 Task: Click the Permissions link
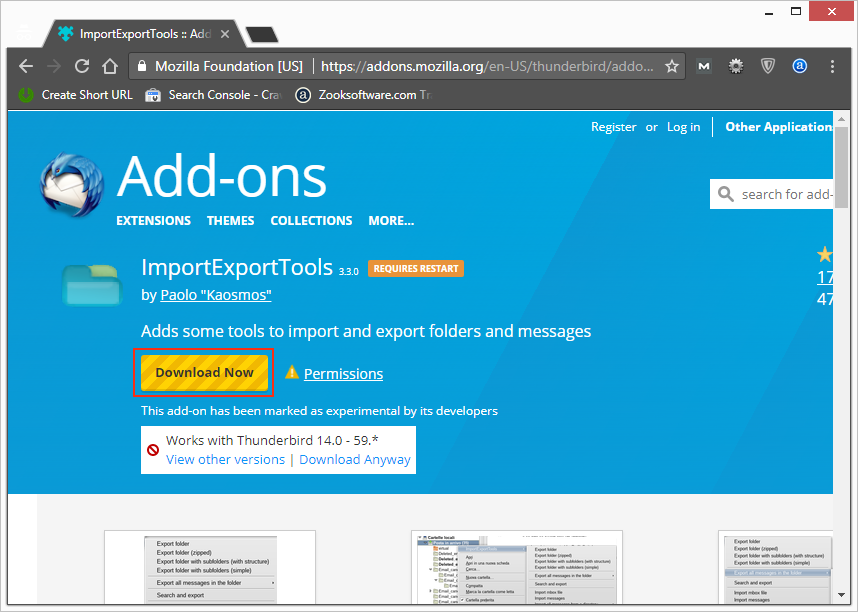[x=343, y=374]
